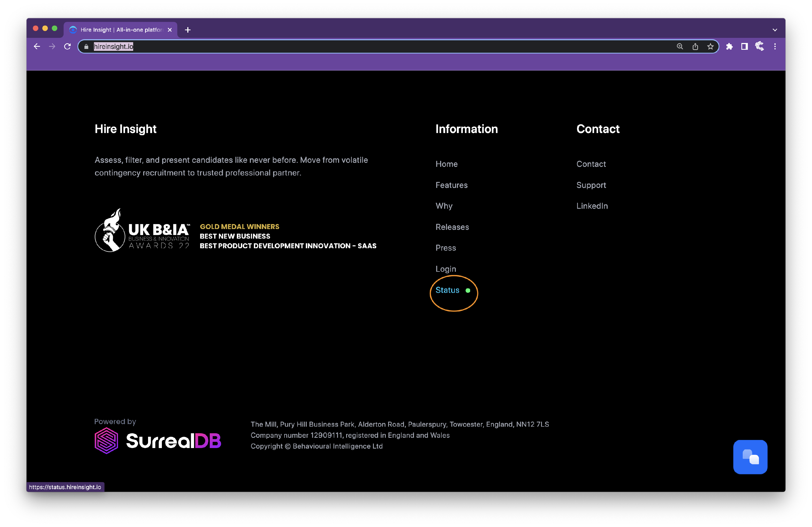Click the share page icon
Image resolution: width=812 pixels, height=527 pixels.
coord(695,46)
